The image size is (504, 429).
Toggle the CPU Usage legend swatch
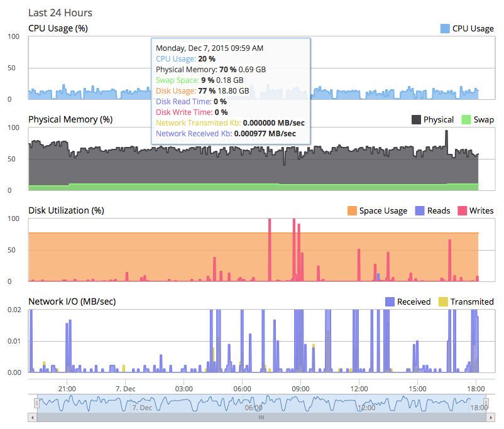pyautogui.click(x=445, y=28)
